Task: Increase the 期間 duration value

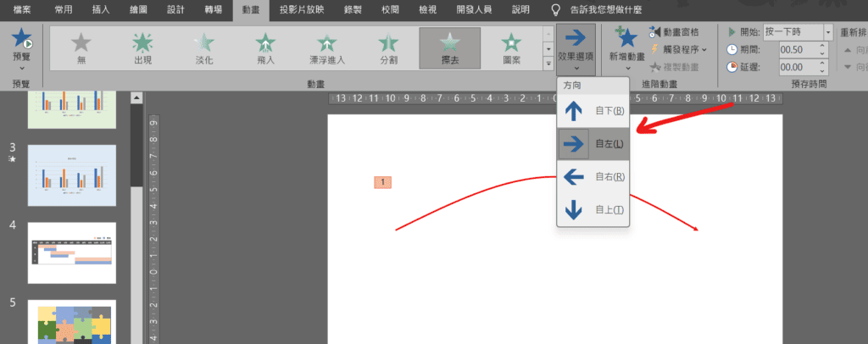Action: (822, 46)
